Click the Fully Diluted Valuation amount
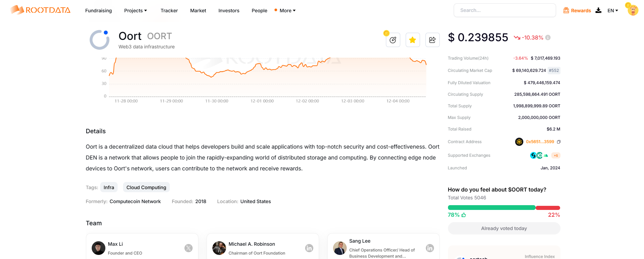644x259 pixels. [x=542, y=83]
